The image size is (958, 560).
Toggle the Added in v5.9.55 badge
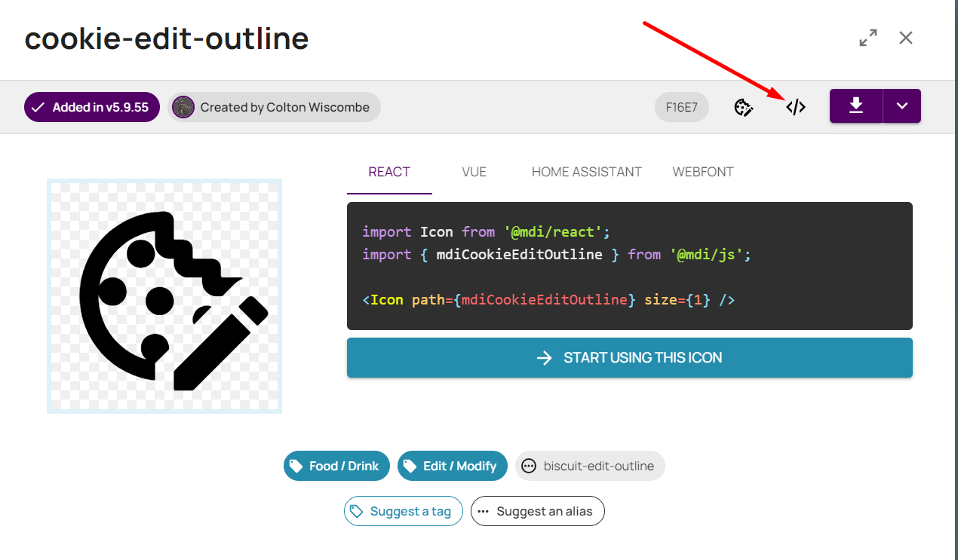pyautogui.click(x=91, y=107)
